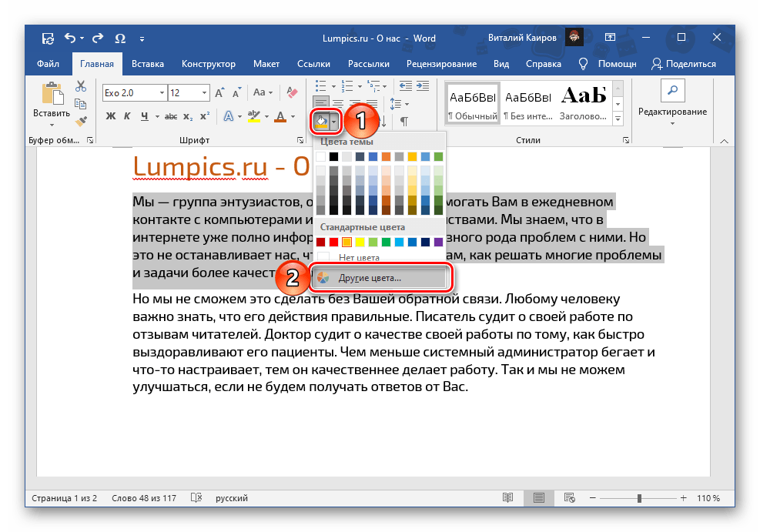This screenshot has height=532, width=760.
Task: Switch to the Рецензирование tab
Action: click(441, 64)
